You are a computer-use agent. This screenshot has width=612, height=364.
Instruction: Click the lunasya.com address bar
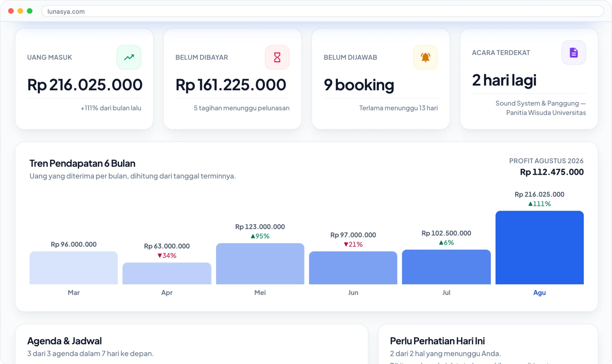(x=322, y=11)
